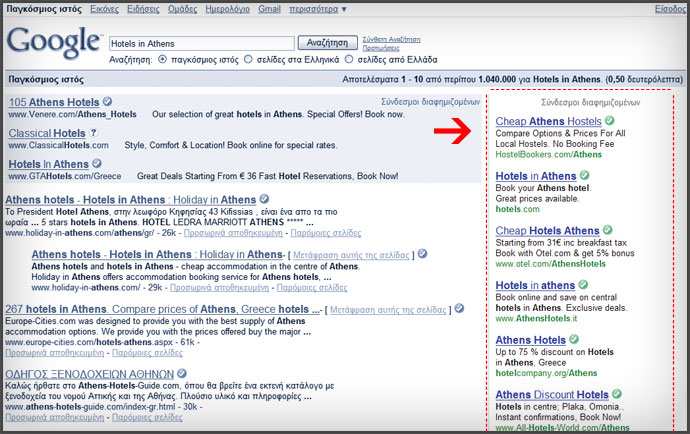Click question mark icon beside Classical Hotels

click(93, 132)
